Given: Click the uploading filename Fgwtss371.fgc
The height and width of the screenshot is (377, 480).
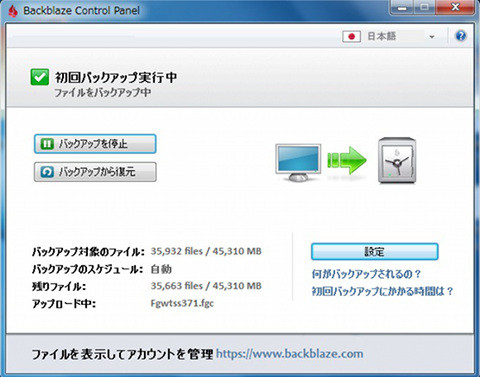Looking at the screenshot, I should (182, 303).
